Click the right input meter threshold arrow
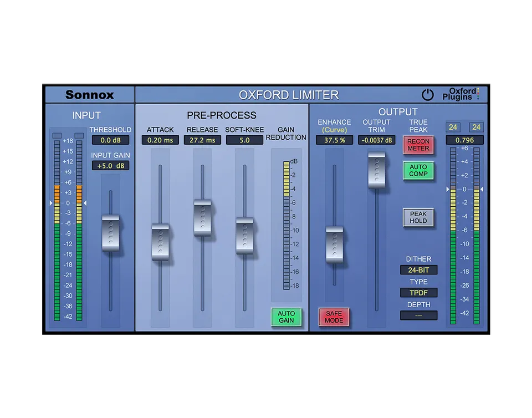Image resolution: width=532 pixels, height=418 pixels. (x=85, y=203)
